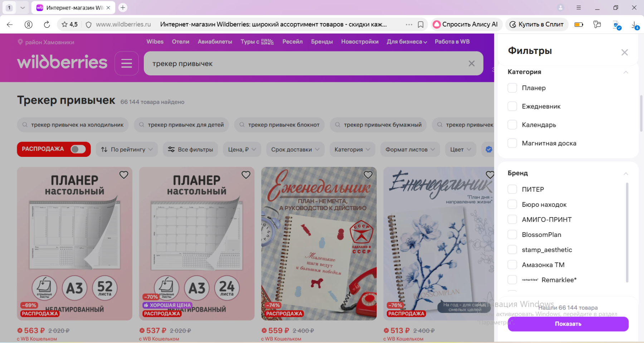Image resolution: width=644 pixels, height=343 pixels.
Task: Open the Авиабилеты top menu link
Action: click(215, 42)
